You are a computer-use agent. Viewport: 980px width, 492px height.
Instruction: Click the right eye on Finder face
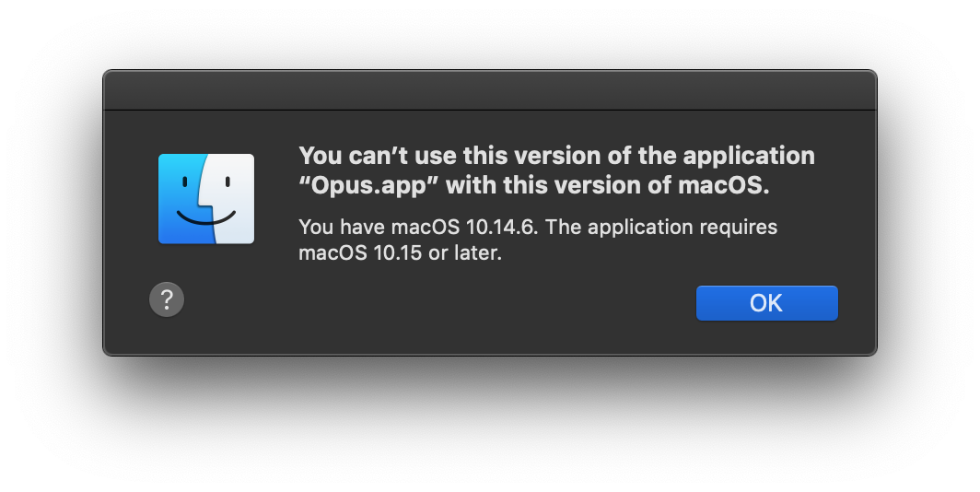coord(227,182)
